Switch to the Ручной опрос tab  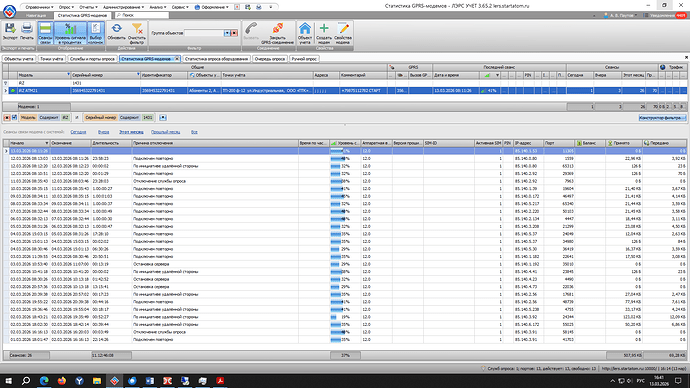click(304, 59)
